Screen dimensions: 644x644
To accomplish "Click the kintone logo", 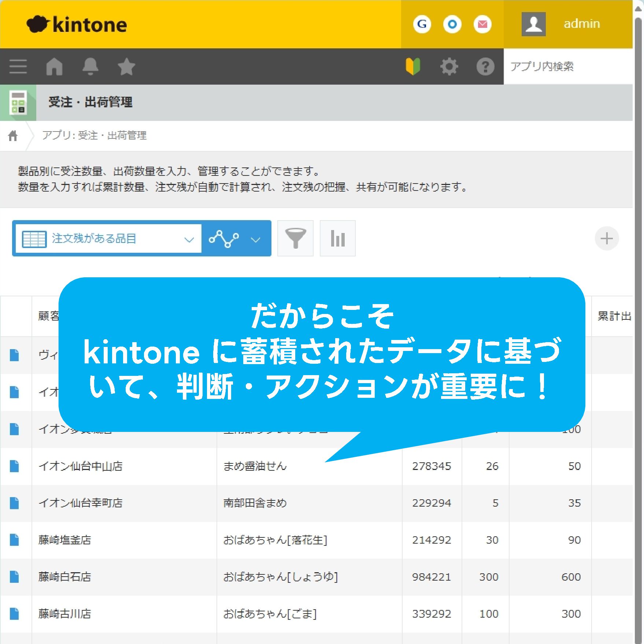I will [x=77, y=24].
